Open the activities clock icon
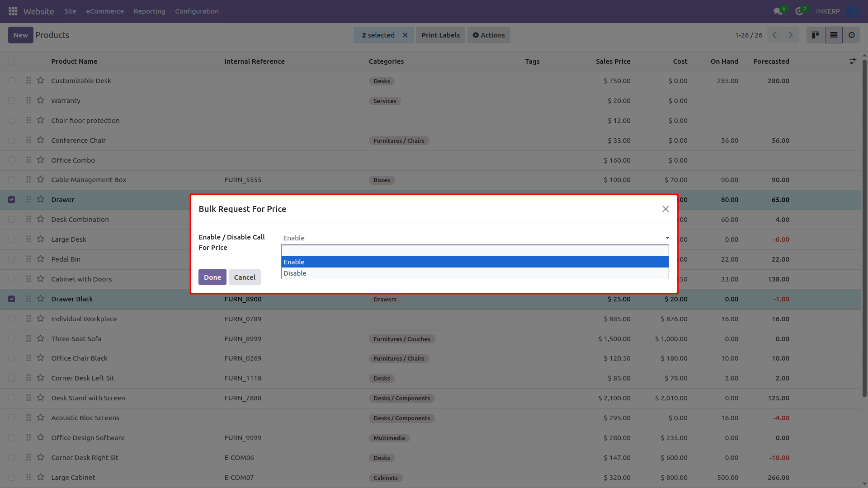This screenshot has height=488, width=868. (799, 11)
